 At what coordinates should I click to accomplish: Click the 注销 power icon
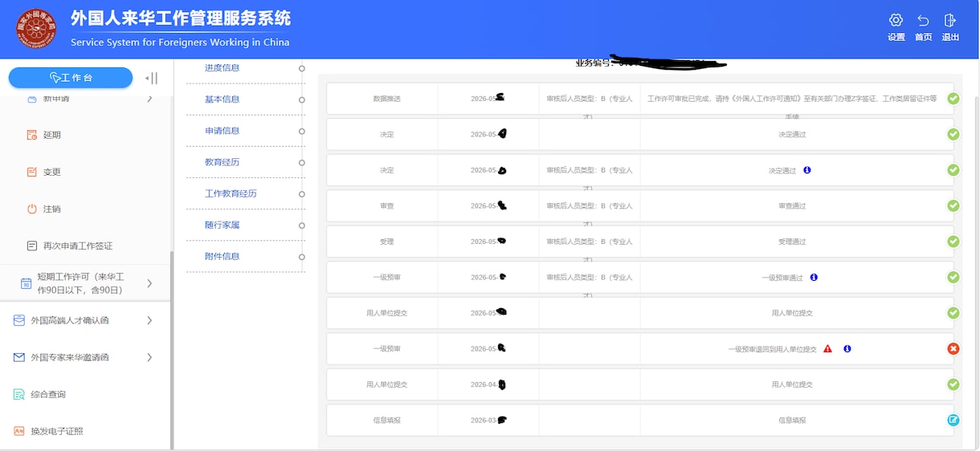(32, 209)
